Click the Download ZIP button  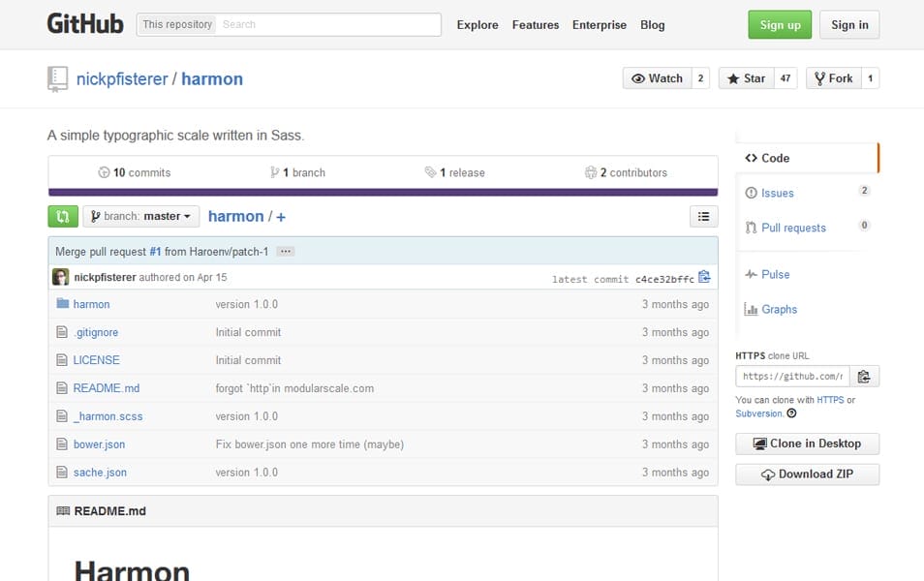[807, 474]
